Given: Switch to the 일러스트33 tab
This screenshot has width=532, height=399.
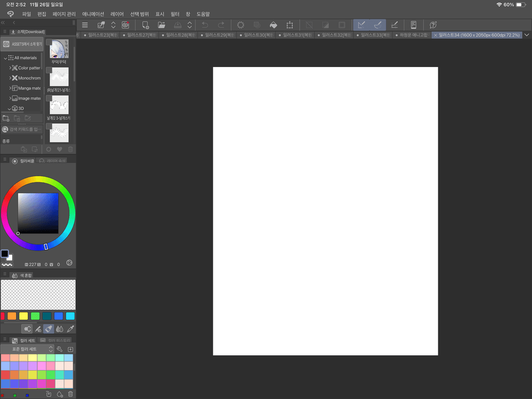Looking at the screenshot, I should coord(373,35).
